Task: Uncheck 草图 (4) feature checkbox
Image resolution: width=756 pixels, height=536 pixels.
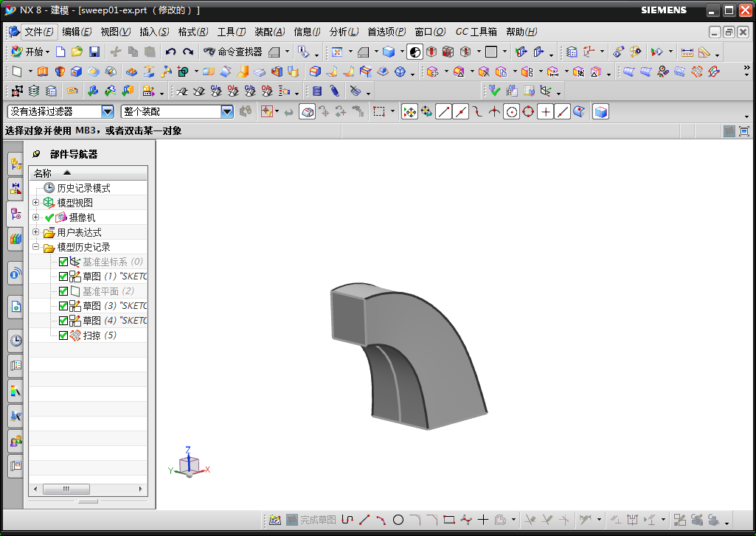Action: [63, 321]
